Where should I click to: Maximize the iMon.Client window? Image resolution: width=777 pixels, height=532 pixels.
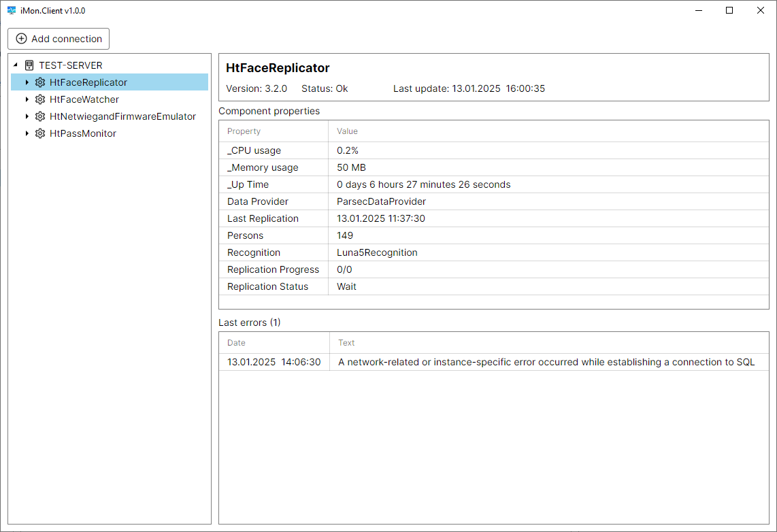[729, 11]
